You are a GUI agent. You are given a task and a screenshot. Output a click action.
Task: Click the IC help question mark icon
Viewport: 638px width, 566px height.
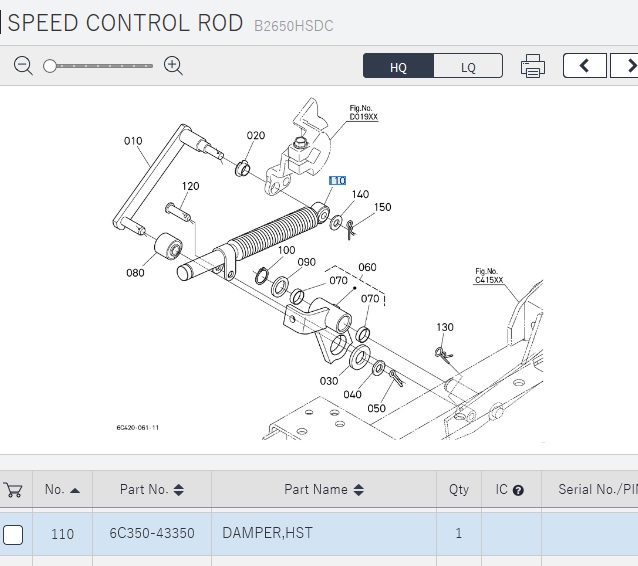point(518,491)
